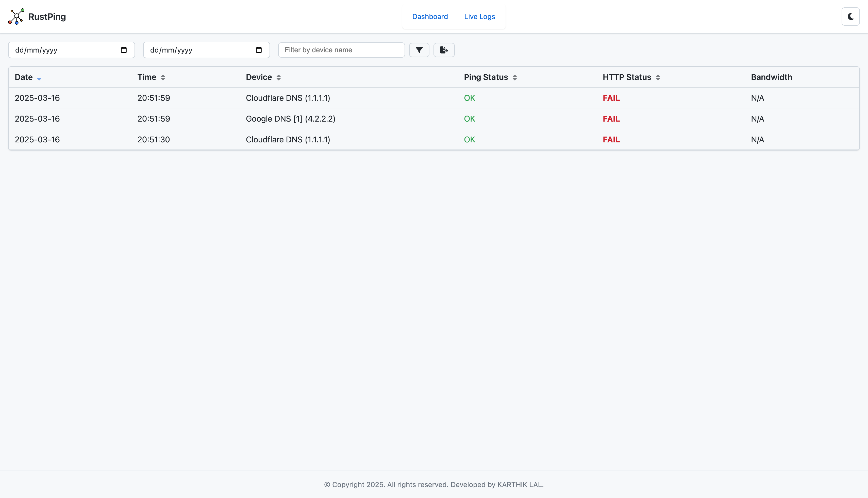868x498 pixels.
Task: Apply filters using the funnel icon button
Action: click(419, 50)
